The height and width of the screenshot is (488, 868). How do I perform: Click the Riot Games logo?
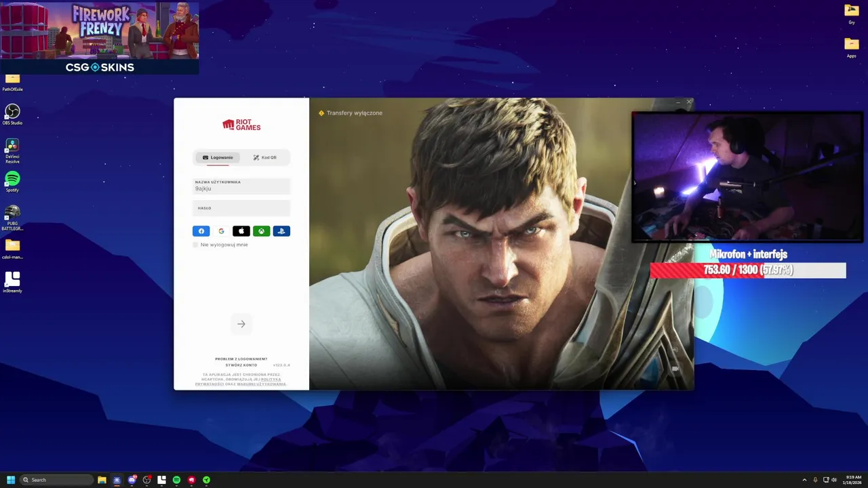point(241,125)
